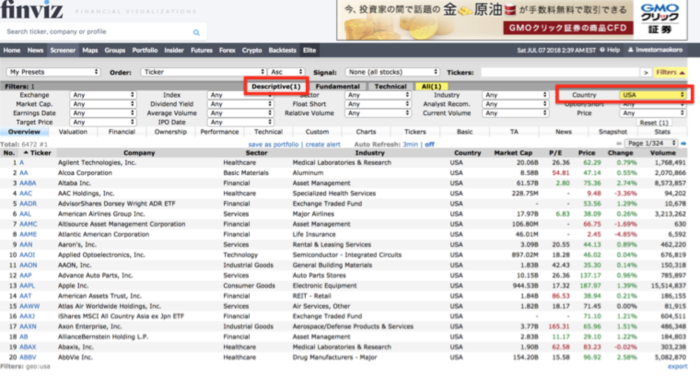Select News in navigation bar
The height and width of the screenshot is (391, 700).
click(x=35, y=50)
